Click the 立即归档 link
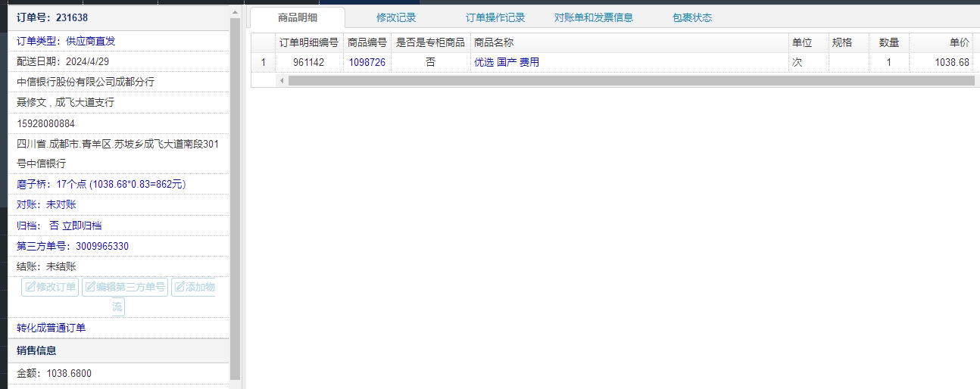The height and width of the screenshot is (389, 980). 82,226
